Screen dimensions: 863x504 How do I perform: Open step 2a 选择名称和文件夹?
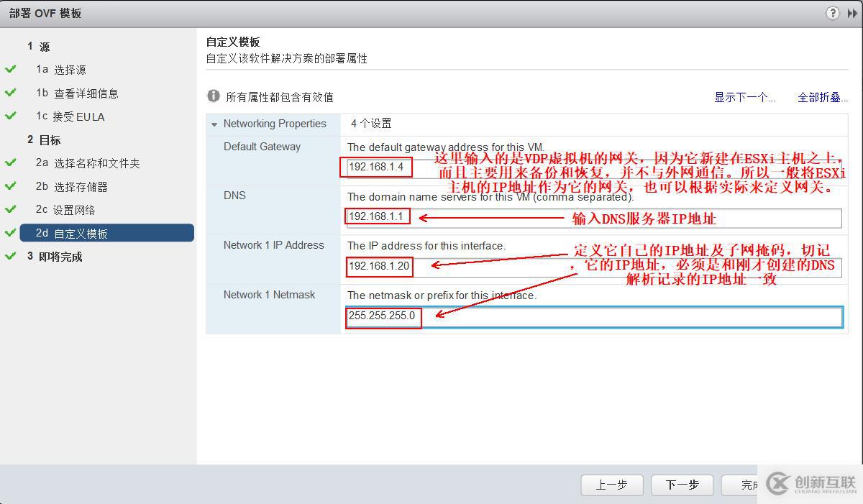point(88,163)
